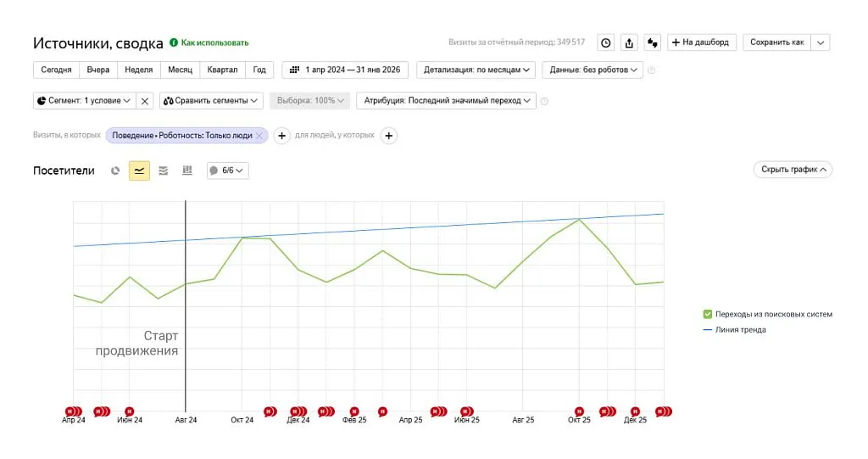Viewport: 868px width, 459px height.
Task: Toggle 'Линия тренда' legend item
Action: 740,330
